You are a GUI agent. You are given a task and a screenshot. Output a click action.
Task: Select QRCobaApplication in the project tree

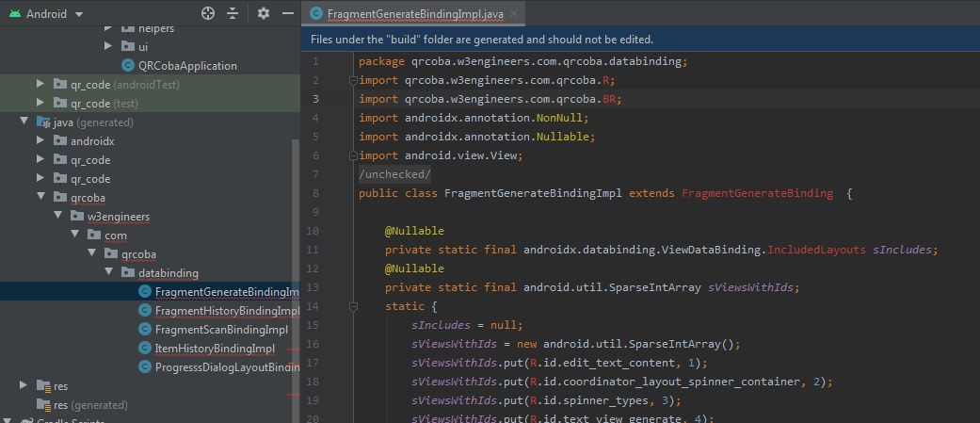(x=187, y=66)
